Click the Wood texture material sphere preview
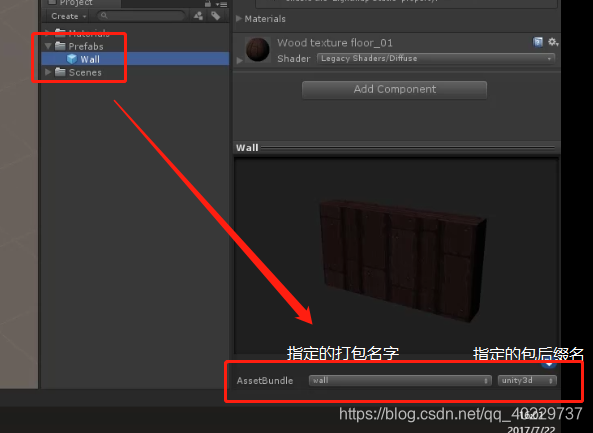The height and width of the screenshot is (433, 593). coord(258,50)
